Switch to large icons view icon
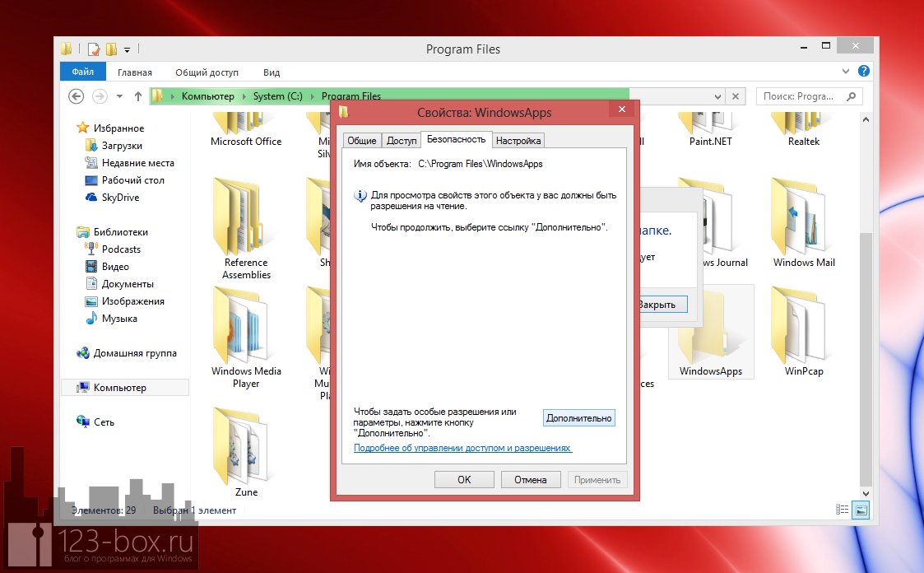The height and width of the screenshot is (573, 924). [x=861, y=510]
